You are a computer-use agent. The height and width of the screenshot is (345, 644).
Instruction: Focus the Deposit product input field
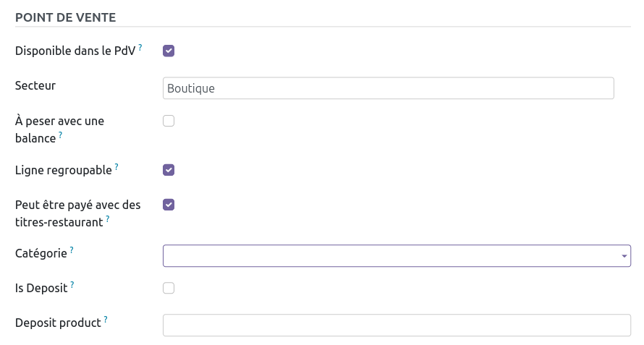(397, 325)
